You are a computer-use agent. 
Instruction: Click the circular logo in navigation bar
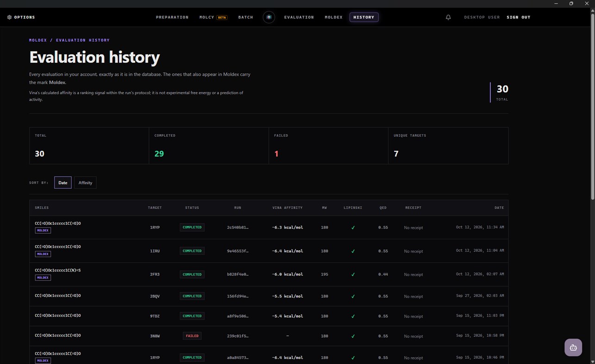click(269, 17)
